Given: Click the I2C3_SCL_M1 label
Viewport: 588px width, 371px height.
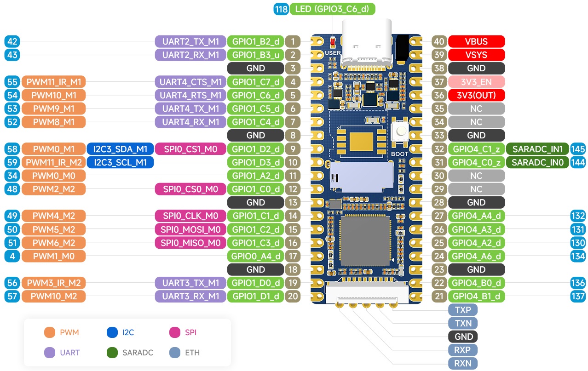Looking at the screenshot, I should 120,162.
